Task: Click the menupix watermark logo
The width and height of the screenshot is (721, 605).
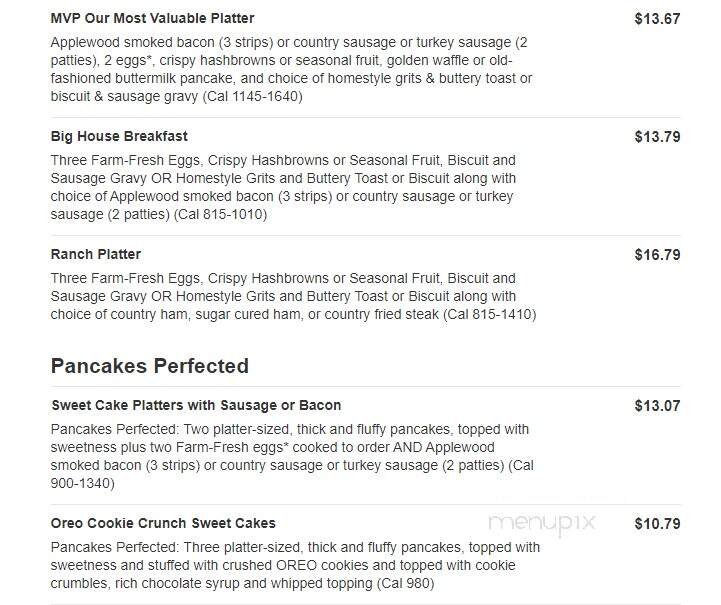Action: [541, 521]
